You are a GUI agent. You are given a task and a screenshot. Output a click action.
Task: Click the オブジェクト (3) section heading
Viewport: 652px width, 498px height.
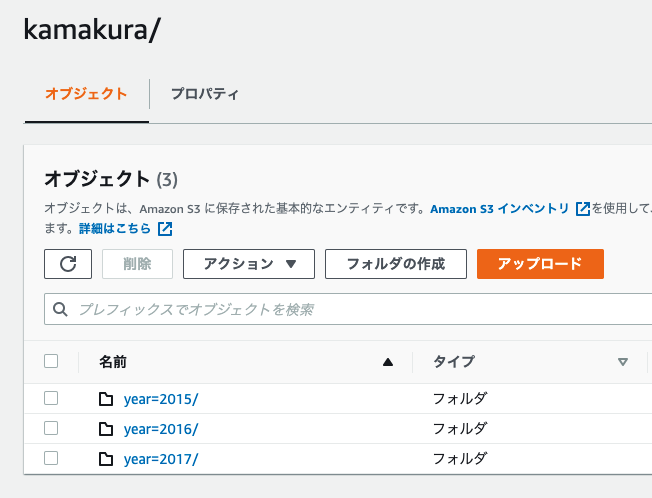[111, 179]
